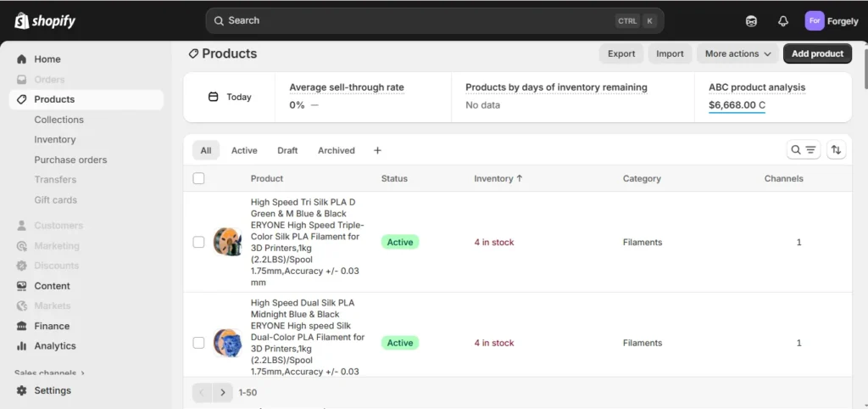Click the Category column header
The width and height of the screenshot is (868, 409).
(x=642, y=178)
